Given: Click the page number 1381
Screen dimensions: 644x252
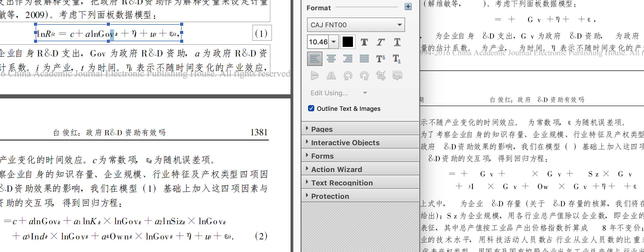Looking at the screenshot, I should 259,132.
